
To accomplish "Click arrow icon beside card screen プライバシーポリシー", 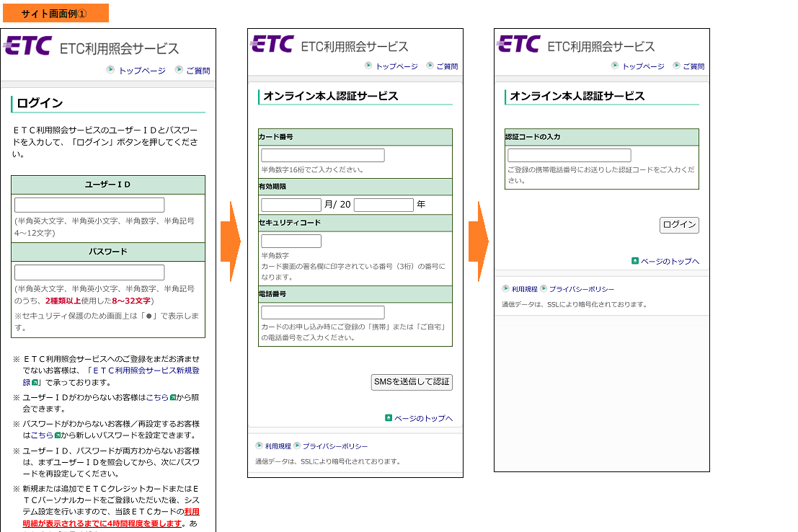I will click(x=297, y=445).
